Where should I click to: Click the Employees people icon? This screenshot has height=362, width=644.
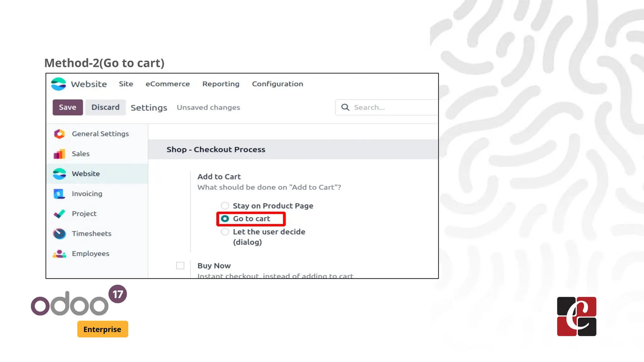point(59,254)
